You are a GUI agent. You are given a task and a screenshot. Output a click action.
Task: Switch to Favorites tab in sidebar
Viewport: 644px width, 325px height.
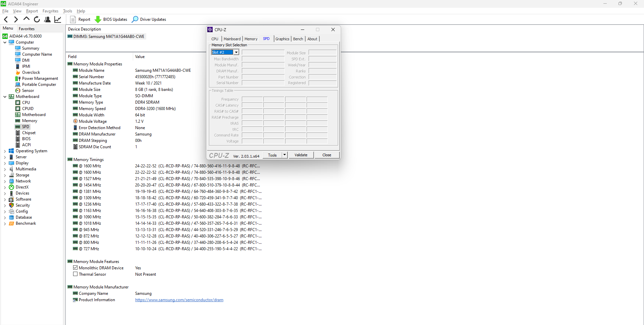pyautogui.click(x=26, y=29)
